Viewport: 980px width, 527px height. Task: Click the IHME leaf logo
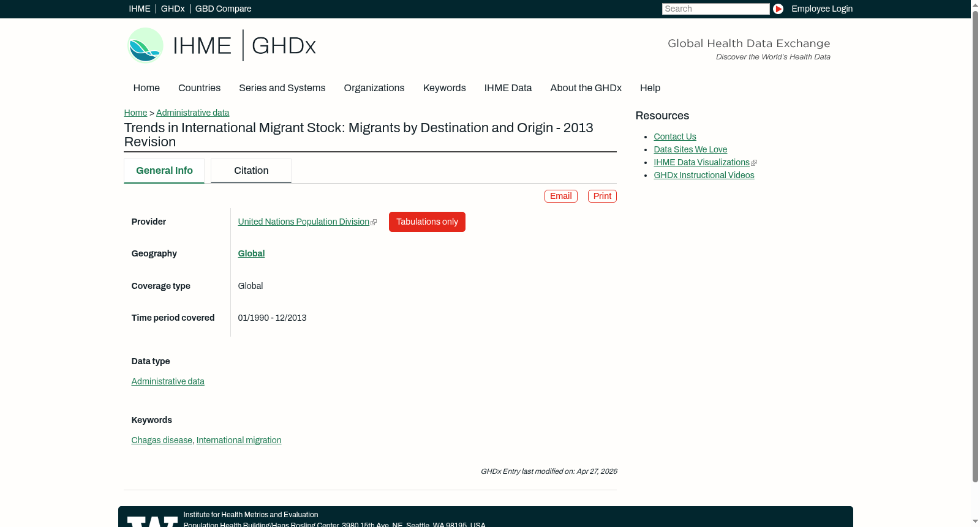pos(145,45)
